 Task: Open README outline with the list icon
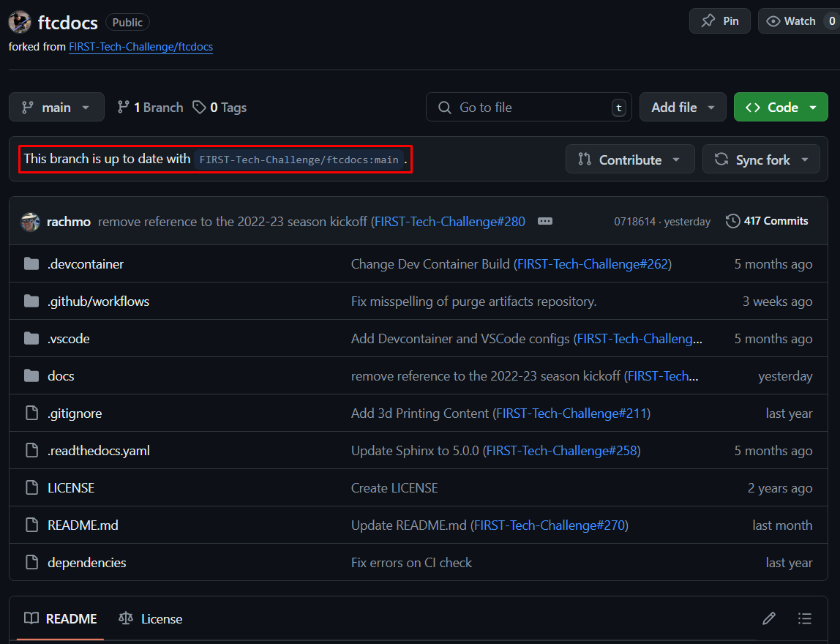click(805, 618)
